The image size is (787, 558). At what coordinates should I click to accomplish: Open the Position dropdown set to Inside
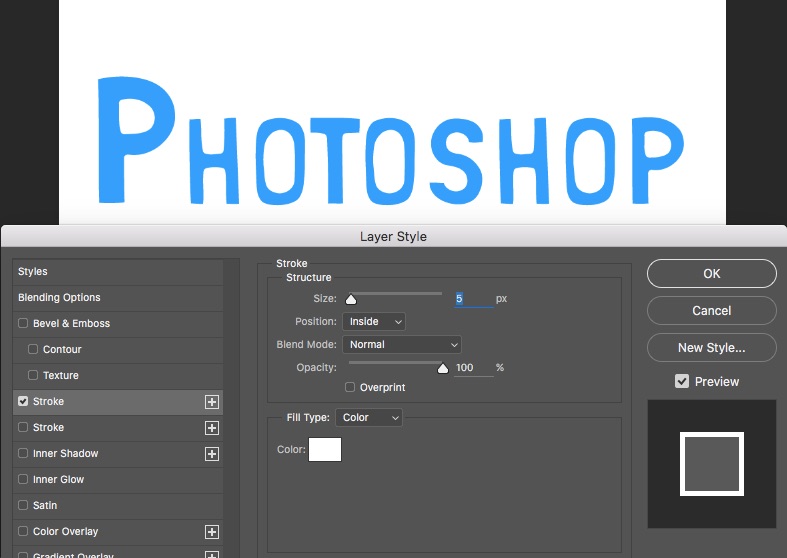pos(374,322)
